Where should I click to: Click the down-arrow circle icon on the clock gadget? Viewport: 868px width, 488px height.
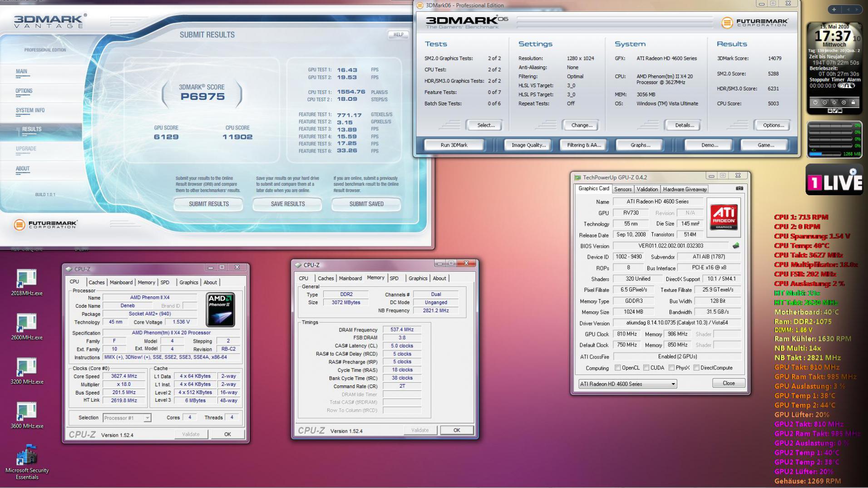point(844,103)
